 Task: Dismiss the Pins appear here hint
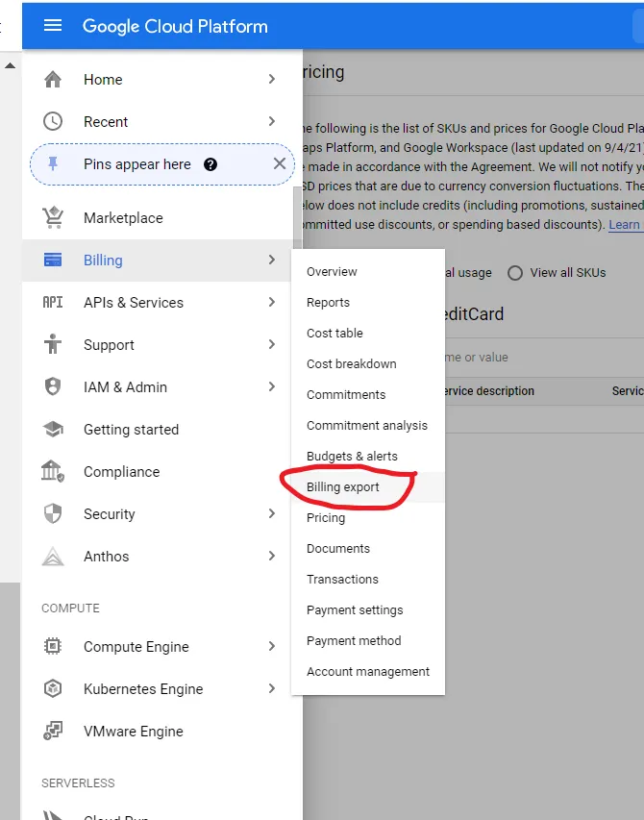click(x=280, y=163)
